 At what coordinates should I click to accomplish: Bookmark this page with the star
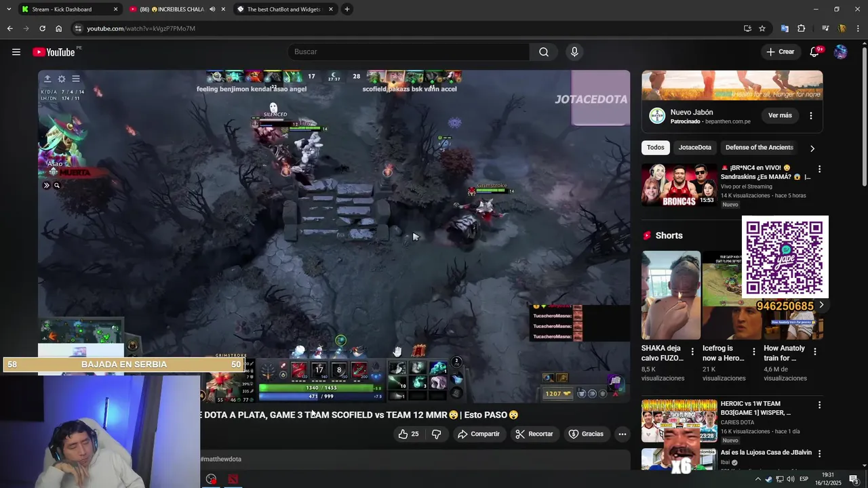click(762, 28)
